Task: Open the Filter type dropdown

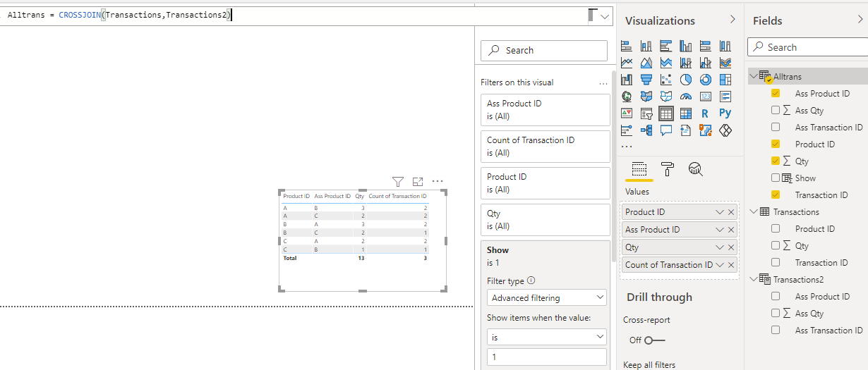Action: [547, 297]
